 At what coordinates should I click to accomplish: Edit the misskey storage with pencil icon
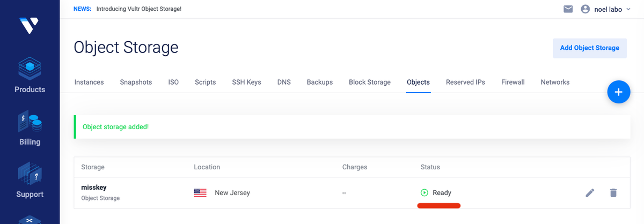[590, 192]
